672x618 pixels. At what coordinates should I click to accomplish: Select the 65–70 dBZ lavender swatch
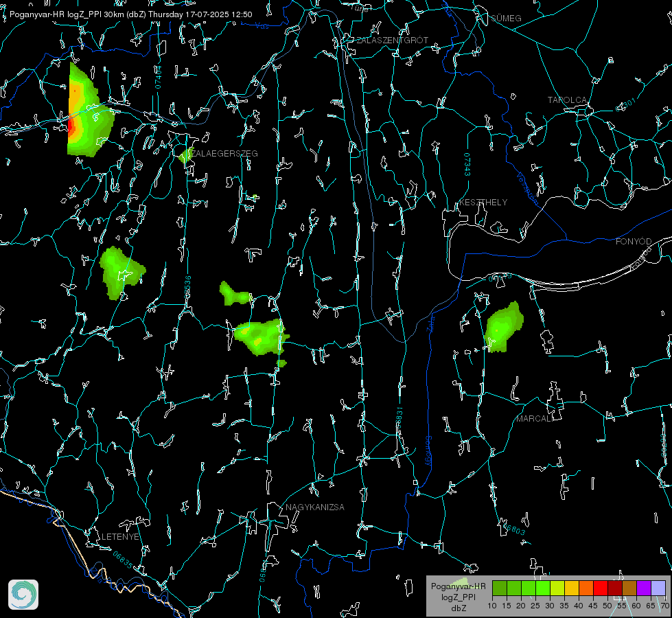click(658, 588)
